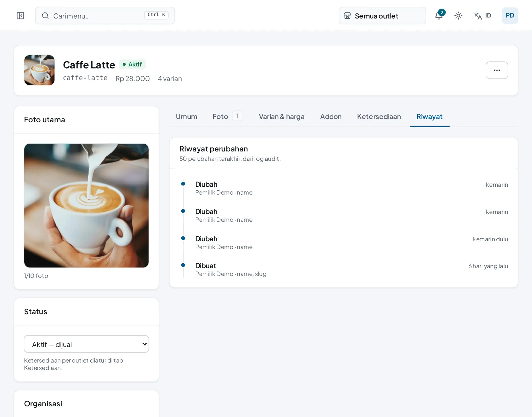Click the Caffe Latte header thumbnail
The image size is (532, 417).
(x=39, y=70)
